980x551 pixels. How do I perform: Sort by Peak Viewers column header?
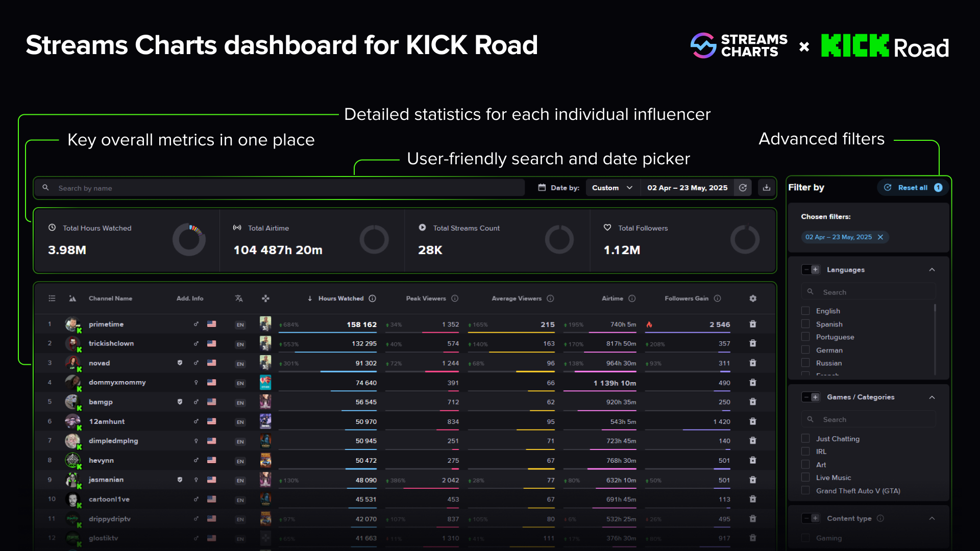[x=426, y=298]
